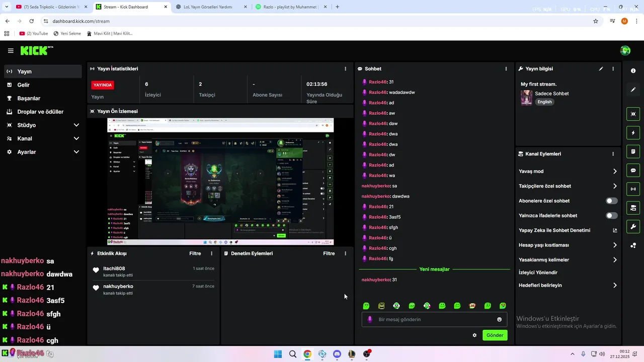Toggle Yalnızca ifadelerle sohbet switch
The width and height of the screenshot is (644, 362).
point(612,216)
